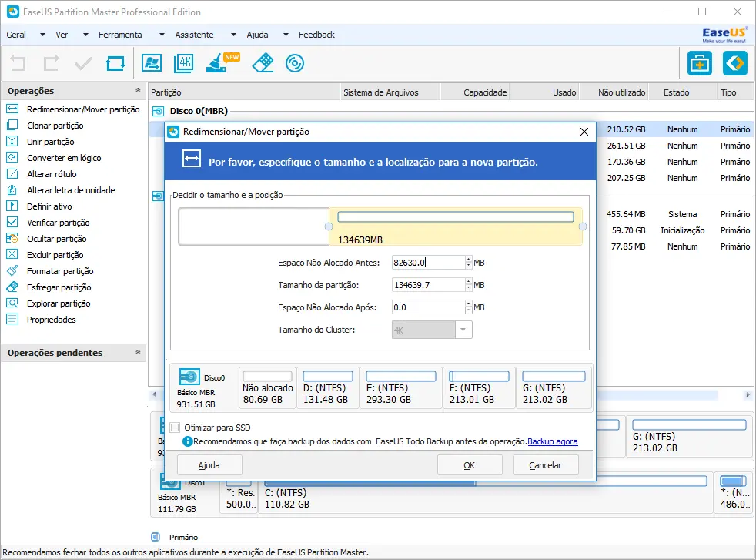The height and width of the screenshot is (560, 756).
Task: Choose Explorar partição operation
Action: [59, 303]
